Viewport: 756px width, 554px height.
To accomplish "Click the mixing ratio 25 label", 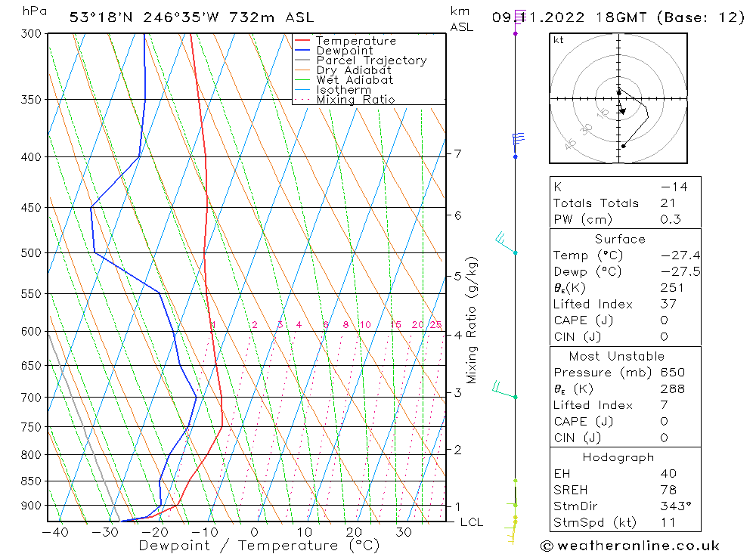I will [x=436, y=324].
